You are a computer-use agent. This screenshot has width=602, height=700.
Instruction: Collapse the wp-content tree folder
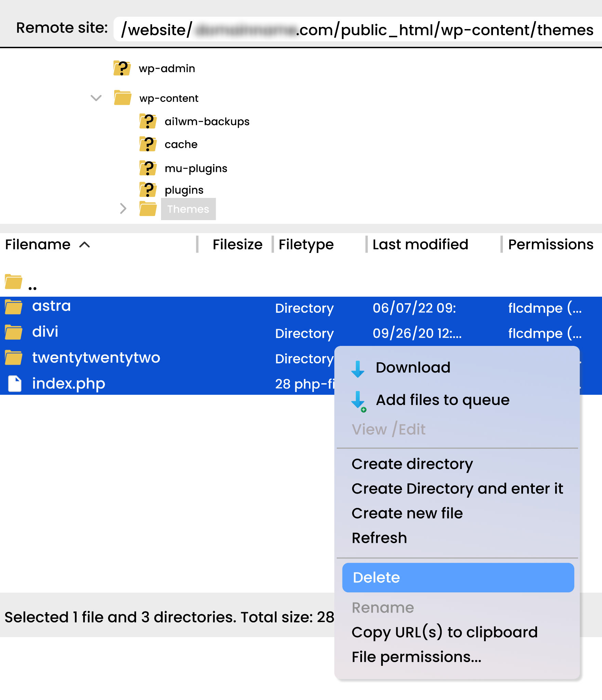point(96,98)
